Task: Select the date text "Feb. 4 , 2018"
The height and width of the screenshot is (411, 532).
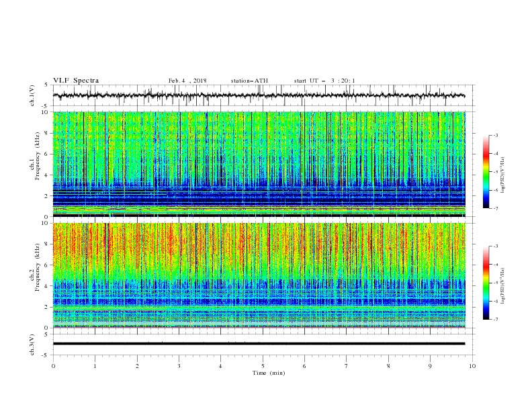Action: [187, 81]
